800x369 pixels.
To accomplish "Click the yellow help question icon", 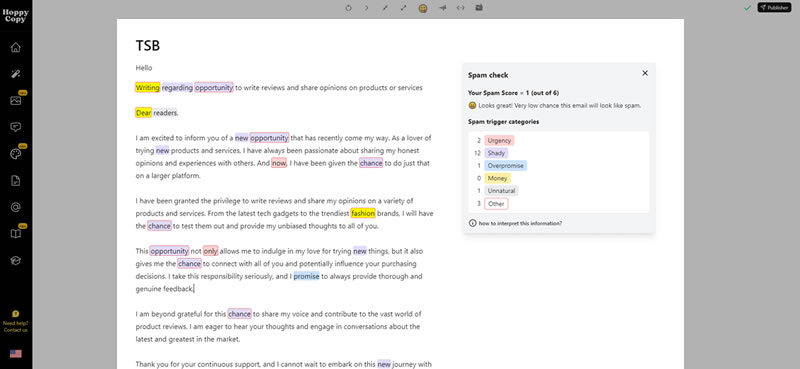I will 15,314.
